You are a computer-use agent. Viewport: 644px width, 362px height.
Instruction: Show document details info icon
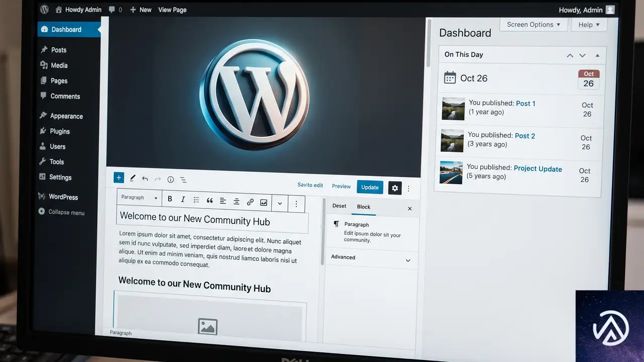point(171,179)
